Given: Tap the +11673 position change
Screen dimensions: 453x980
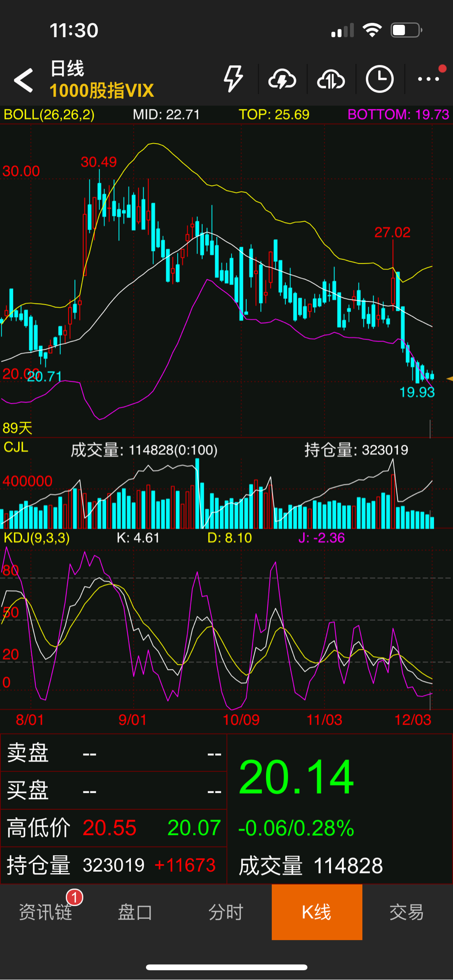Looking at the screenshot, I should coord(185,866).
